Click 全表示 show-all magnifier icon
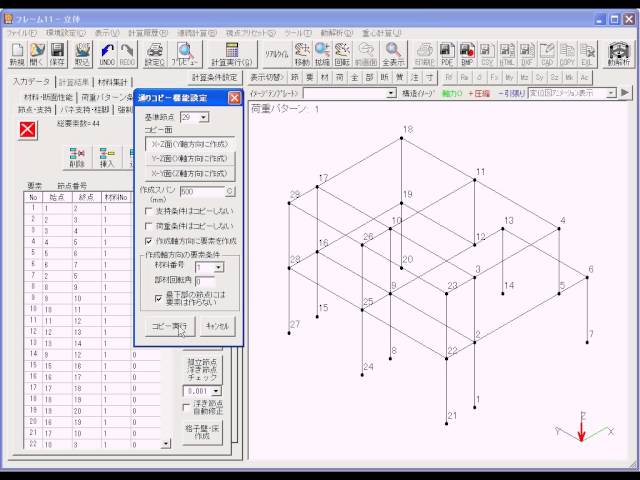Viewport: 640px width, 480px height. [393, 54]
